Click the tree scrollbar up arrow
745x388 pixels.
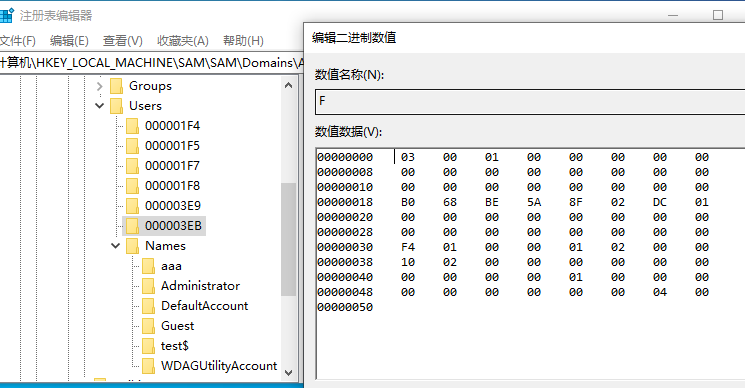click(x=288, y=85)
